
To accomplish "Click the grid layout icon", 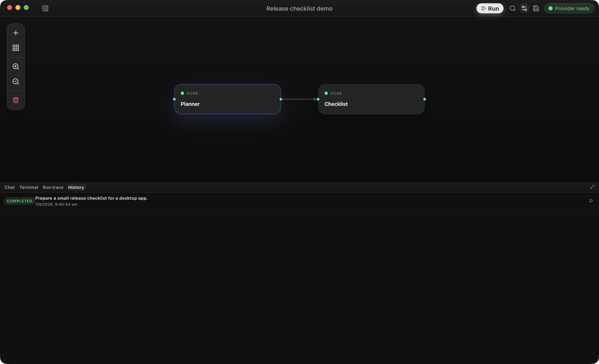I will 16,48.
